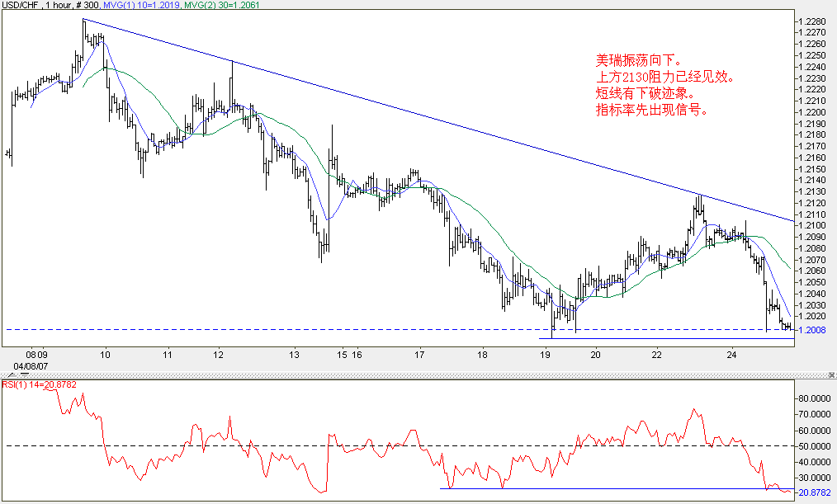This screenshot has height=504, width=837.
Task: Click the 1.2200 price axis label
Action: [812, 112]
